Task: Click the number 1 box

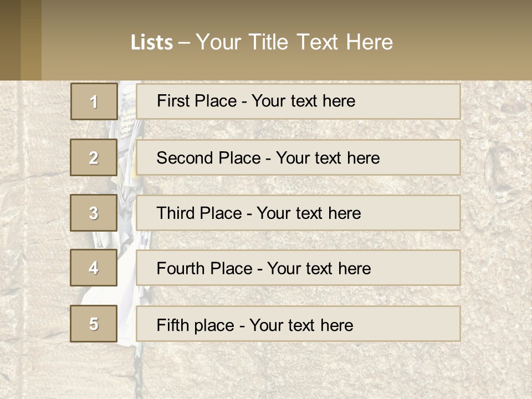Action: [94, 101]
